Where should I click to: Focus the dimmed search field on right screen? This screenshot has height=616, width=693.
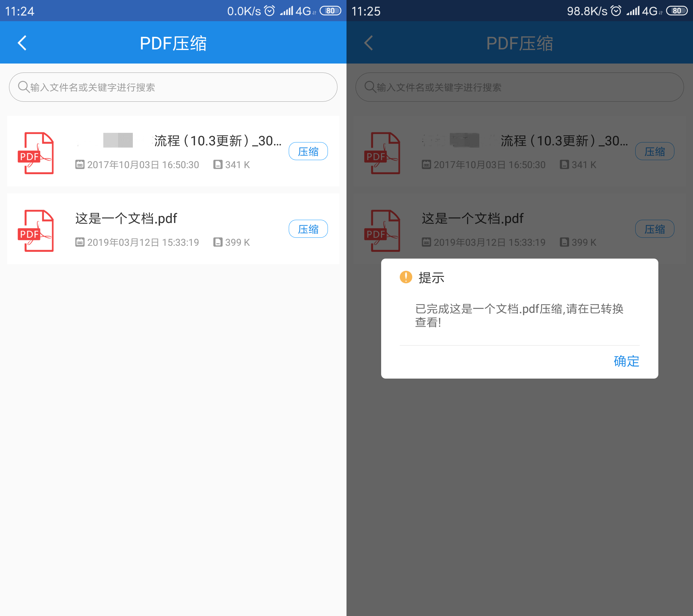click(x=519, y=87)
